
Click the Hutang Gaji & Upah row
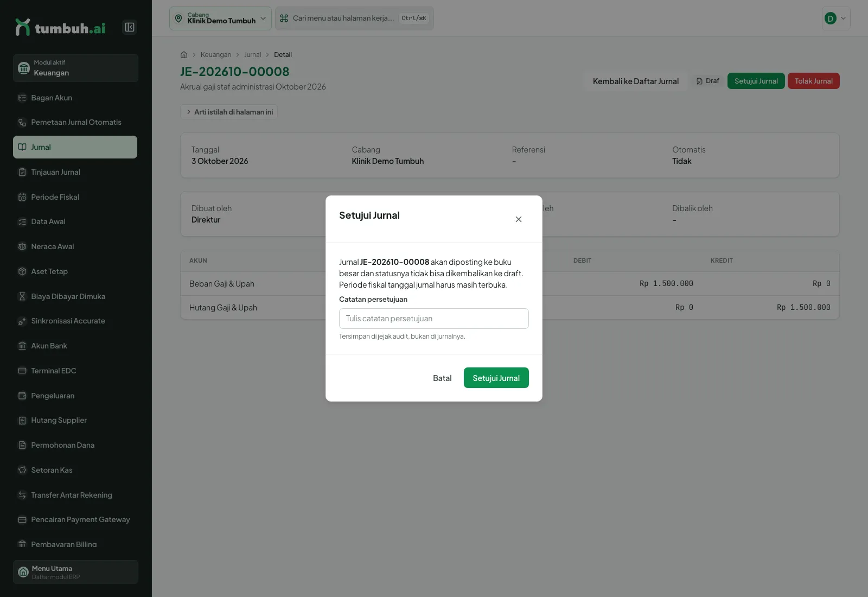[510, 308]
